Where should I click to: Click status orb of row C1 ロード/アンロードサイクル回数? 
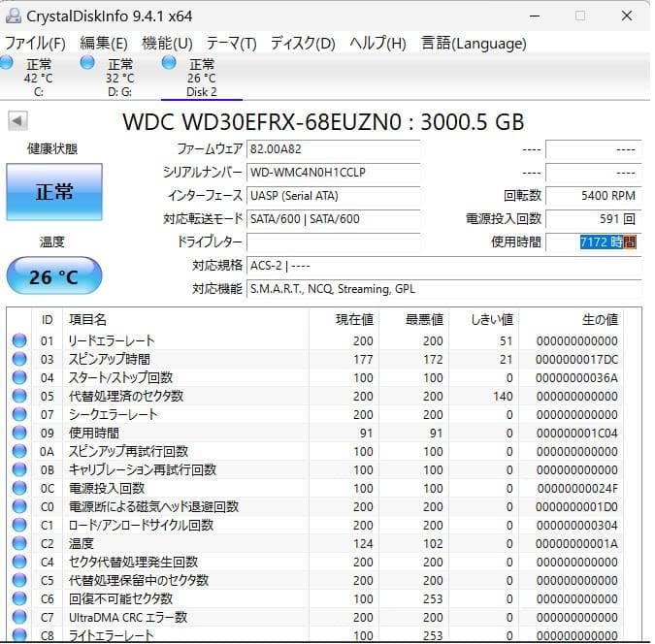tap(19, 525)
